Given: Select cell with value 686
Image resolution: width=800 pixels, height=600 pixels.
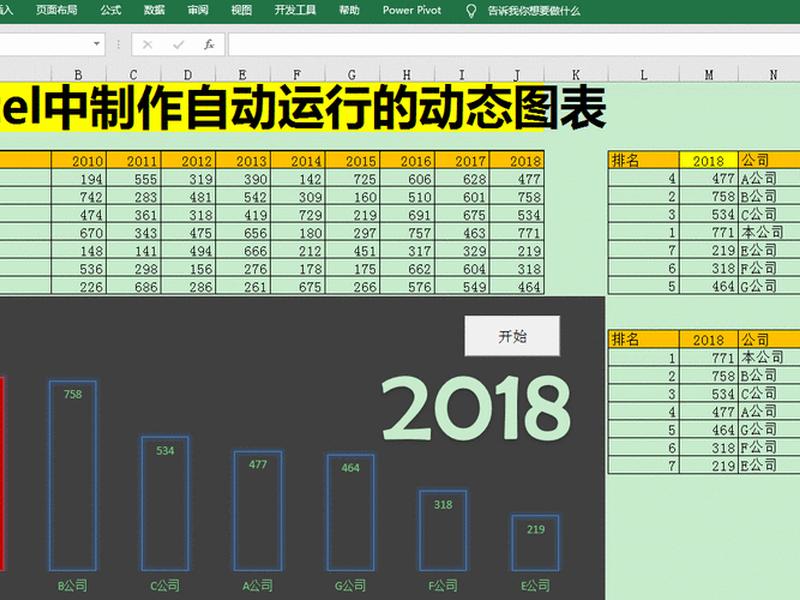Looking at the screenshot, I should 134,286.
